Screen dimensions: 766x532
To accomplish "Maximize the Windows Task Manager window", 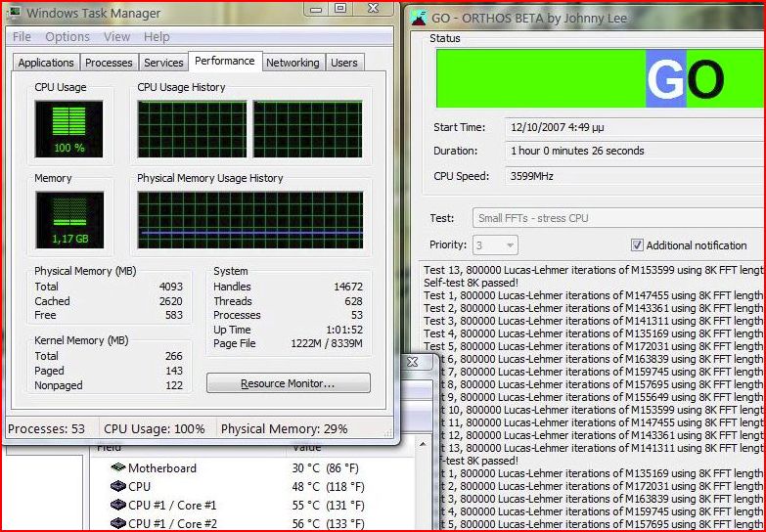I will point(340,8).
